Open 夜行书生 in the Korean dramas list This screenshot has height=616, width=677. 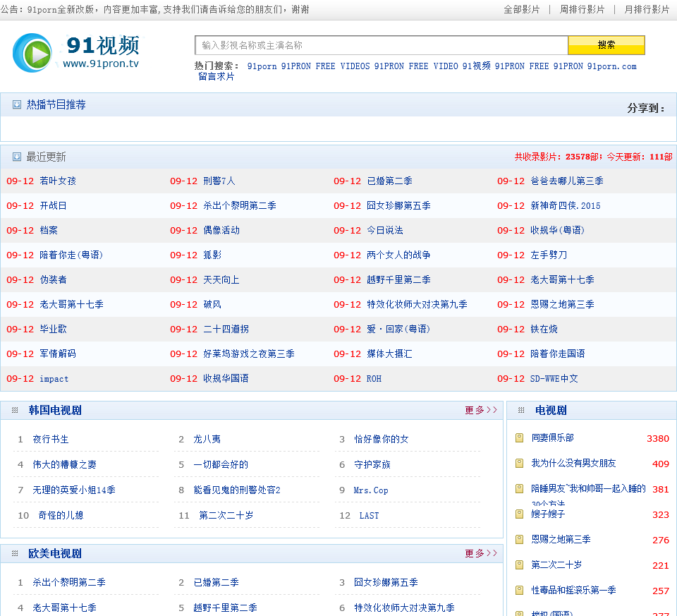pyautogui.click(x=51, y=439)
